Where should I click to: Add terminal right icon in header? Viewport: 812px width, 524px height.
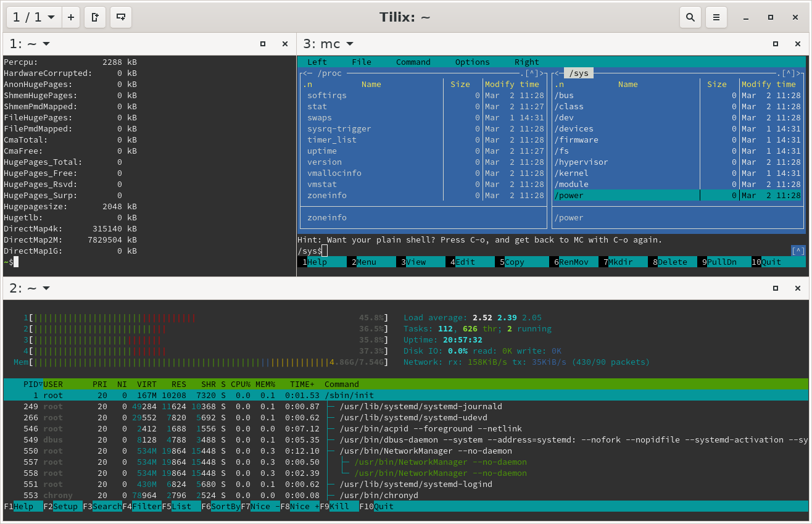(95, 17)
